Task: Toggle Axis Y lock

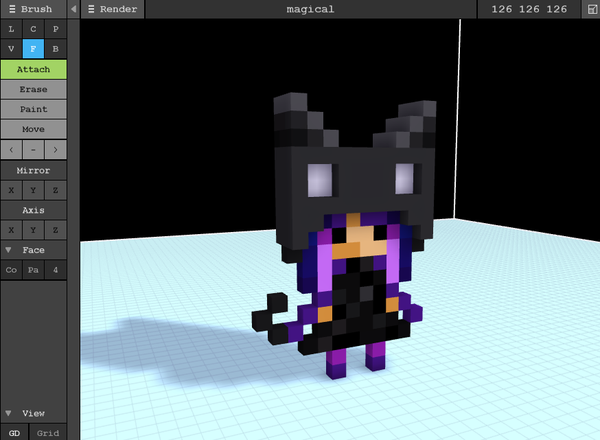Action: coord(33,230)
